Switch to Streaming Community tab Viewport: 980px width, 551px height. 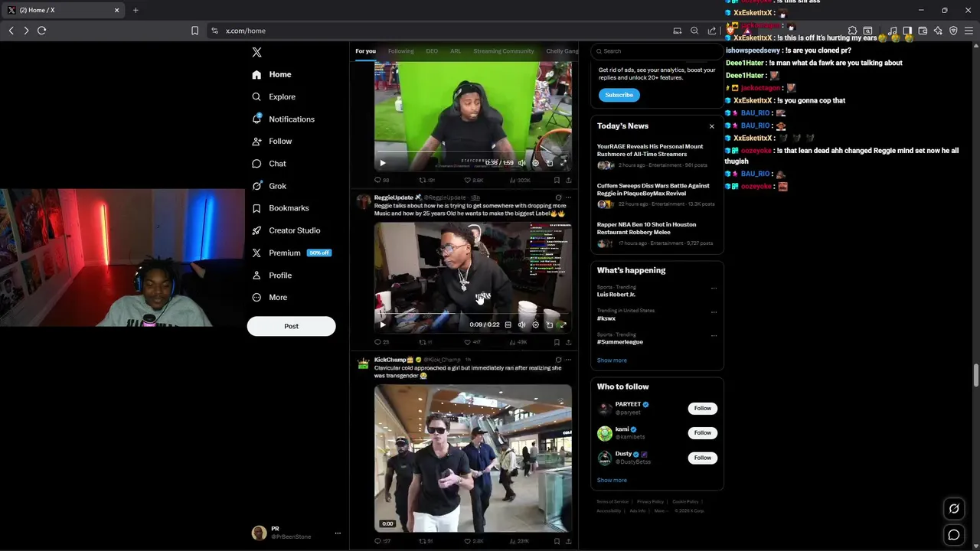pos(503,51)
